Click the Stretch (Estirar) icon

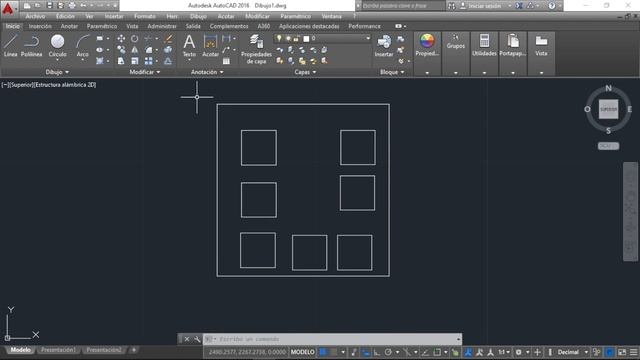(x=121, y=61)
